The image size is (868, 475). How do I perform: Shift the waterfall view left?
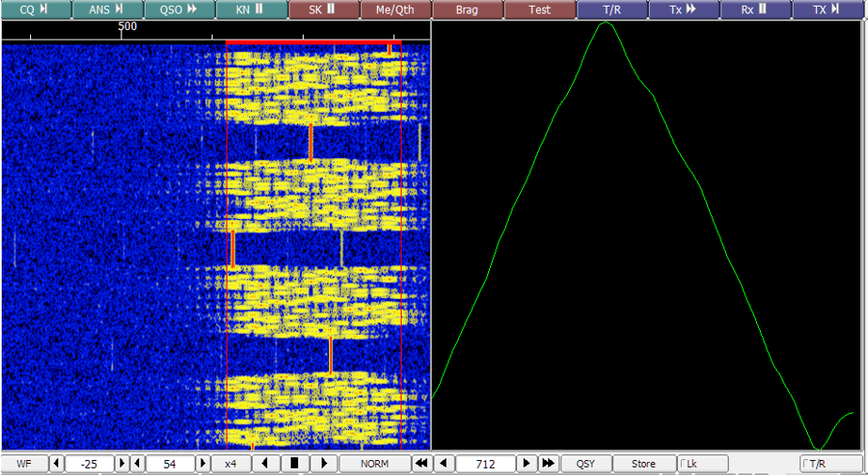click(266, 464)
